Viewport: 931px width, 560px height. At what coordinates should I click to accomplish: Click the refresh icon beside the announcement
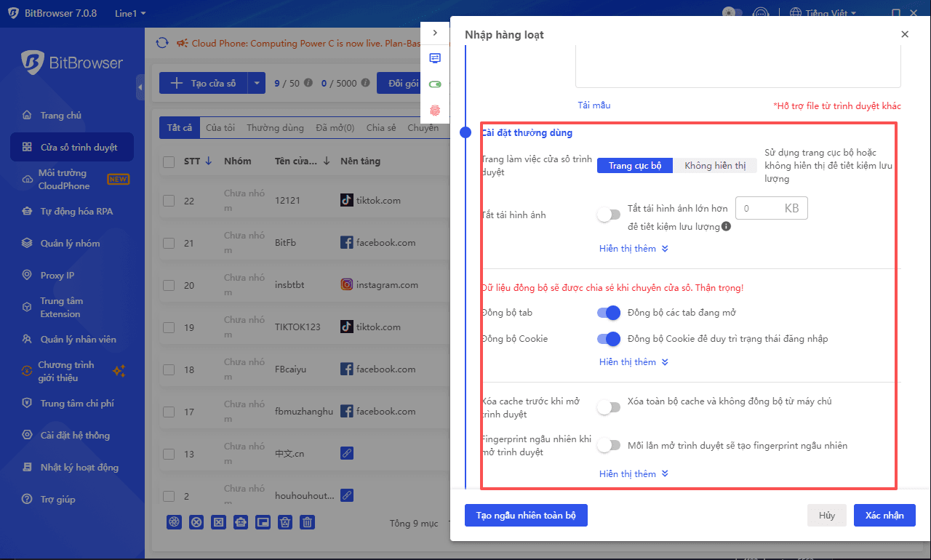pos(162,44)
